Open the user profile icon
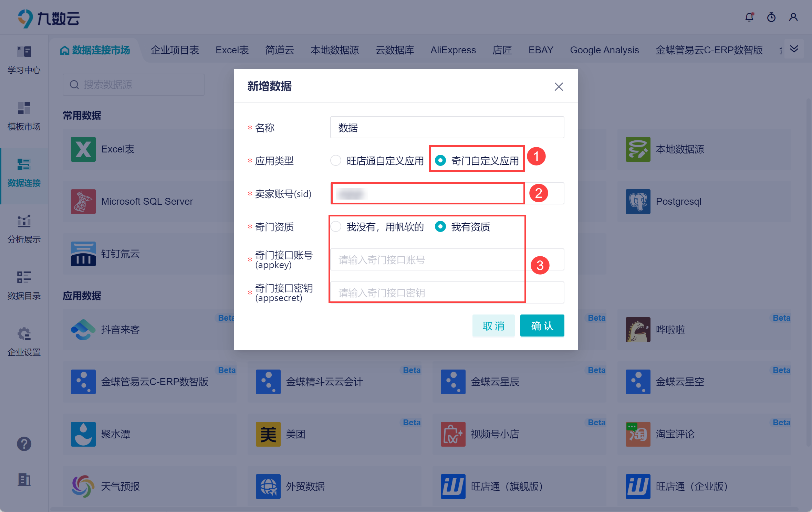The width and height of the screenshot is (812, 512). (x=793, y=17)
